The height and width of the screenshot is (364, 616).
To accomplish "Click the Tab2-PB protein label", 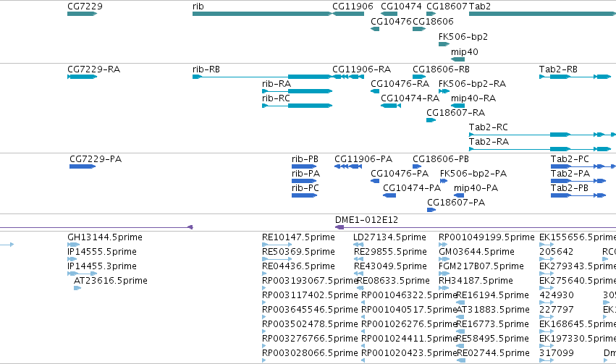I will (570, 188).
